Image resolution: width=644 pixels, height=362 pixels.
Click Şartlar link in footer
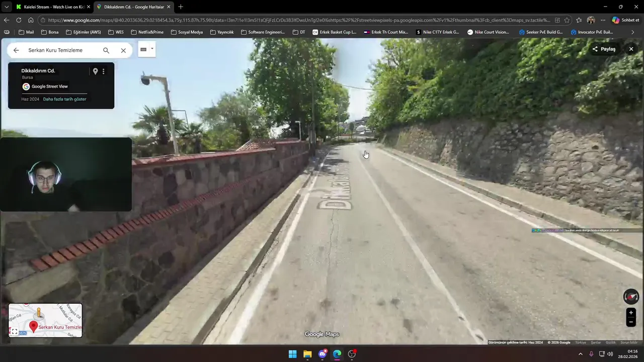pos(596,342)
